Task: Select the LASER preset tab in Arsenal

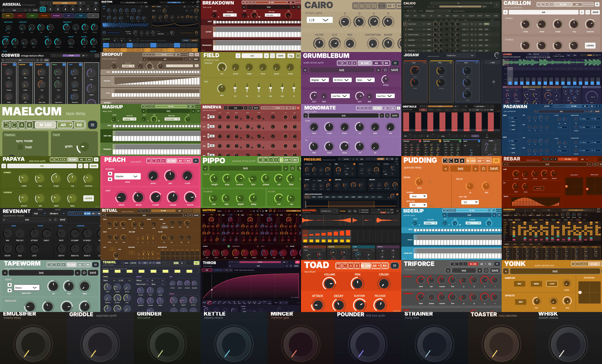Action: coord(20,16)
